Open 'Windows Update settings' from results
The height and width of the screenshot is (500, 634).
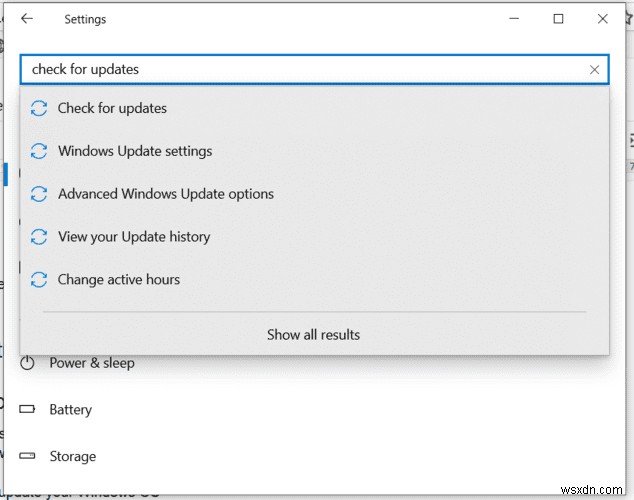pyautogui.click(x=315, y=151)
